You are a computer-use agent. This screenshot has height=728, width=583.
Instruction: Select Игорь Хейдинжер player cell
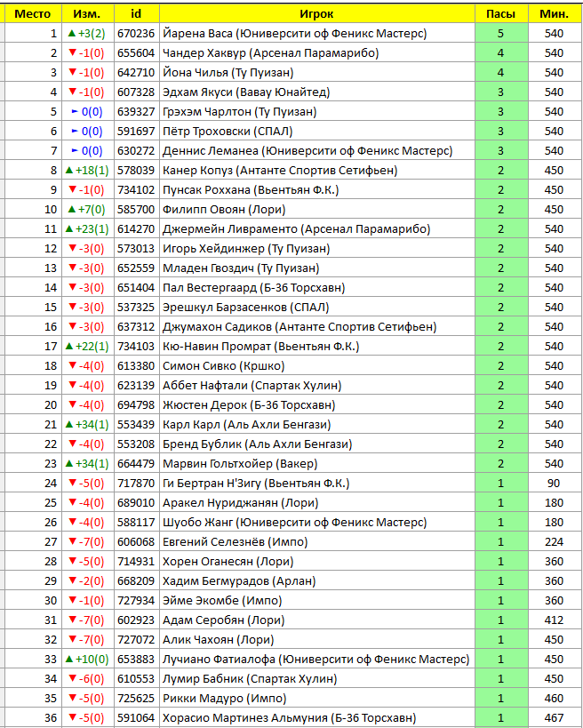tap(316, 248)
